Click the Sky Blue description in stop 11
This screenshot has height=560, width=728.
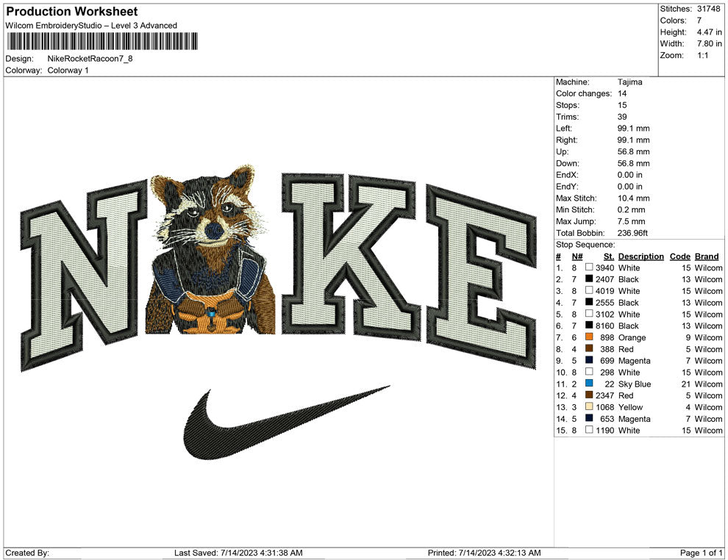coord(634,384)
